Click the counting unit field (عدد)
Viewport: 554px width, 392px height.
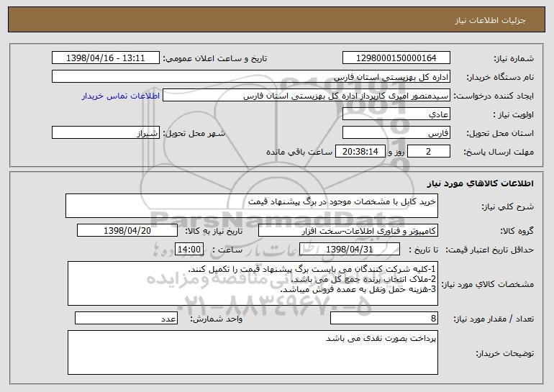126,318
